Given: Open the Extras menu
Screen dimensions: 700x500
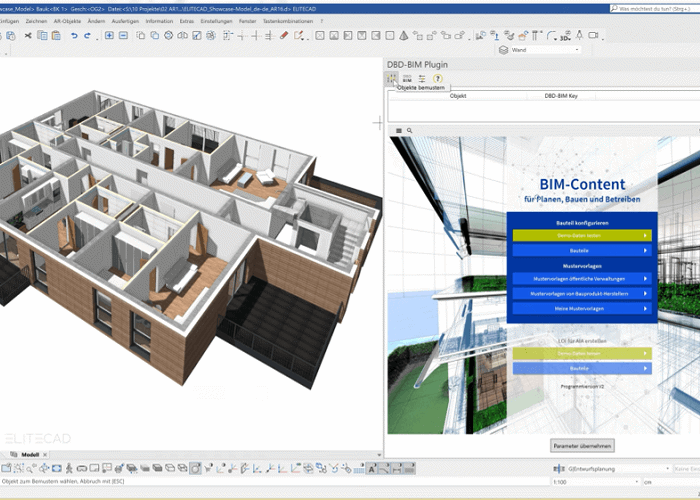Looking at the screenshot, I should click(187, 21).
